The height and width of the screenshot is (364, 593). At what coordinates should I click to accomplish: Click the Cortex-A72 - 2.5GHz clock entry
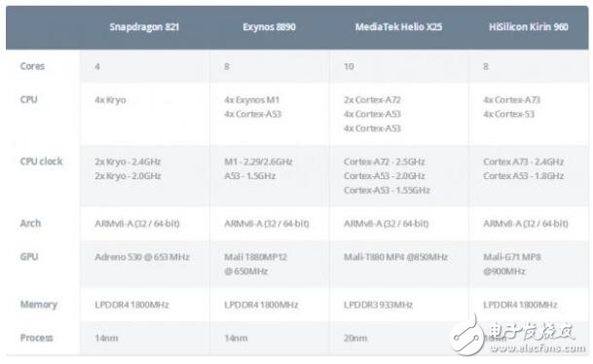pyautogui.click(x=384, y=162)
